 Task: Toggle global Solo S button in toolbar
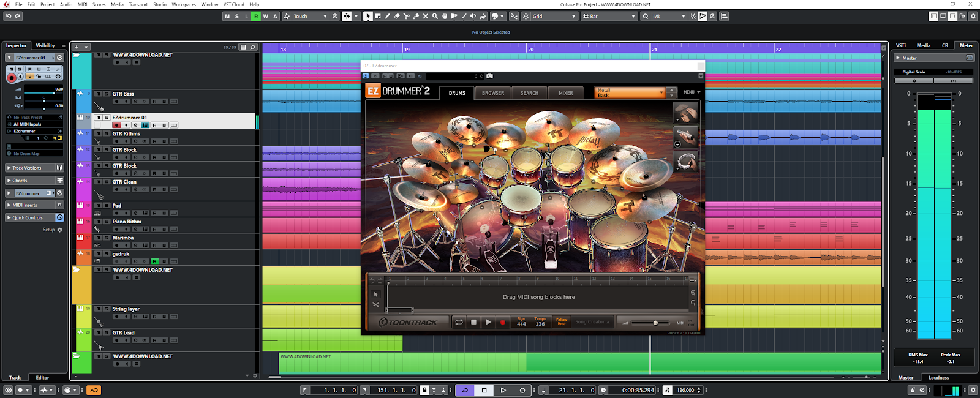[237, 17]
